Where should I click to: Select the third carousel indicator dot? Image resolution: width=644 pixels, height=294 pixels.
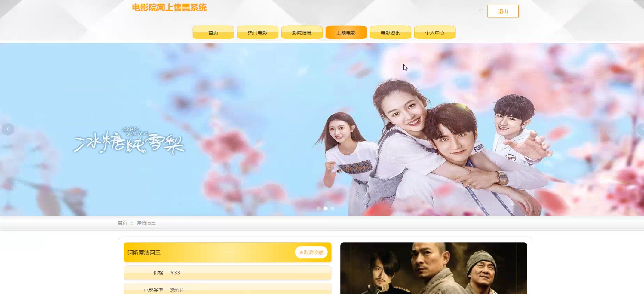click(333, 208)
